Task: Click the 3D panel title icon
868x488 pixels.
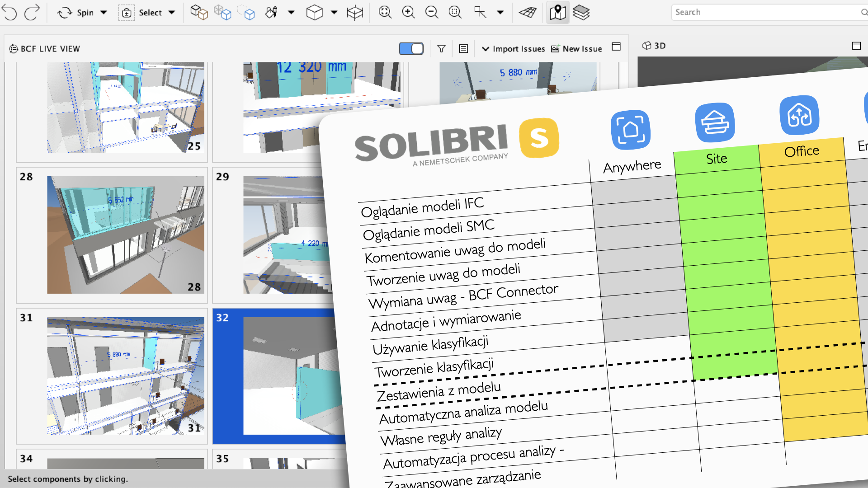Action: click(x=647, y=46)
